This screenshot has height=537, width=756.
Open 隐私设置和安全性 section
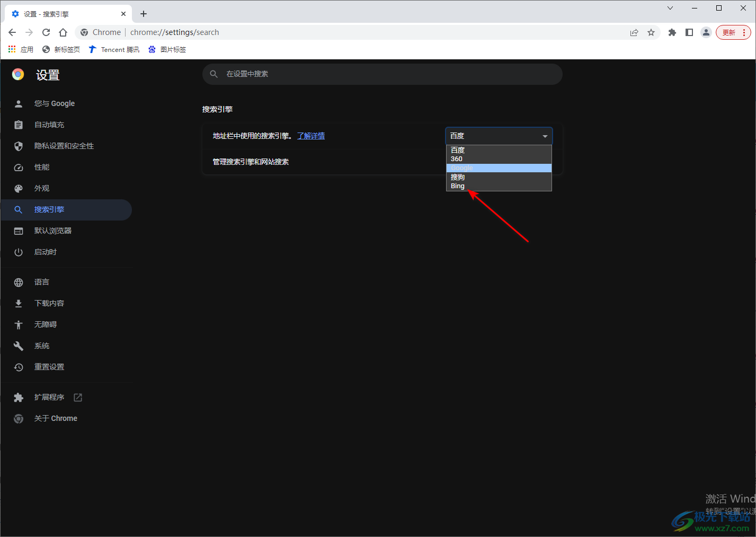pos(66,146)
